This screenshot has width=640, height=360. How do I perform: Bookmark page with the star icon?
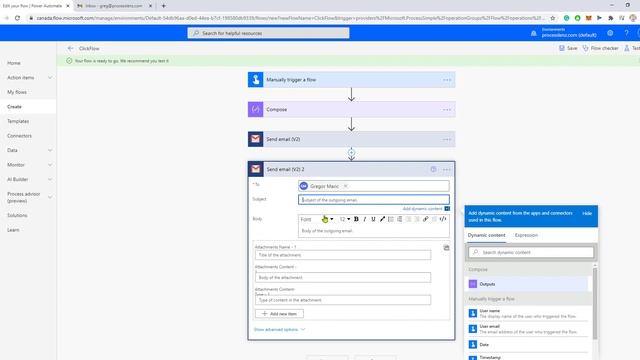pyautogui.click(x=553, y=18)
